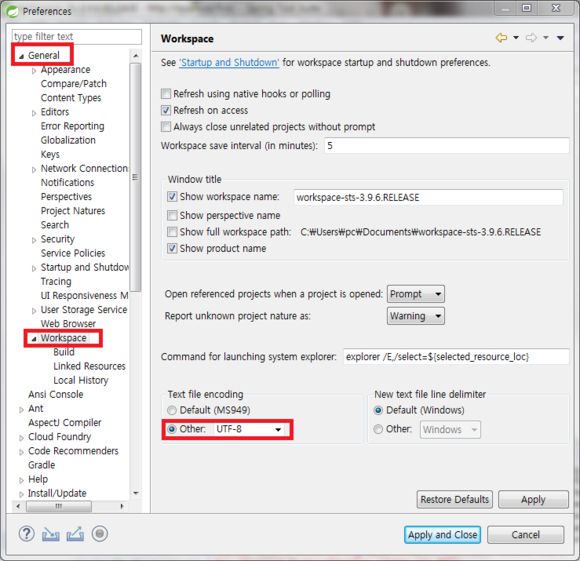Collapse the General tree node
580x561 pixels.
pos(21,56)
